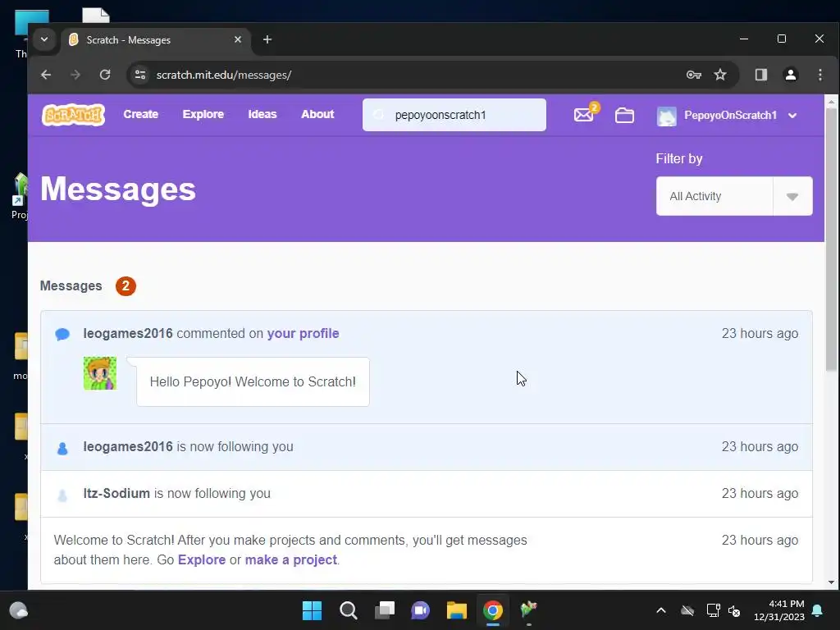The image size is (840, 630).
Task: Open the Windows Start button
Action: click(x=312, y=610)
